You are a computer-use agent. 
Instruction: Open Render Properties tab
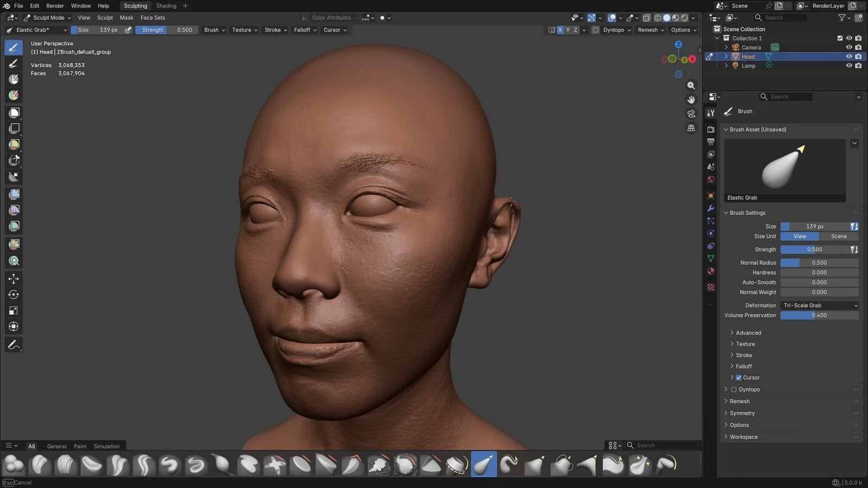click(711, 129)
